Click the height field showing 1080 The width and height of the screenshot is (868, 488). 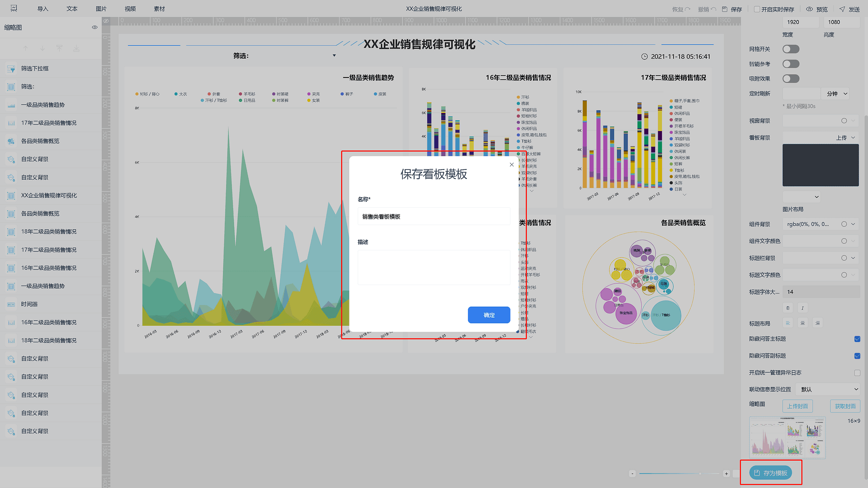pyautogui.click(x=841, y=22)
